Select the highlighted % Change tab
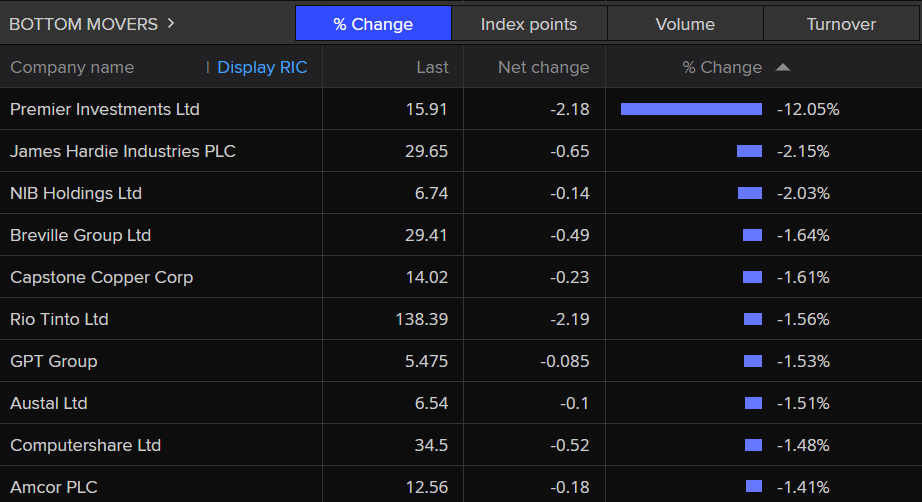The width and height of the screenshot is (922, 502). tap(373, 24)
